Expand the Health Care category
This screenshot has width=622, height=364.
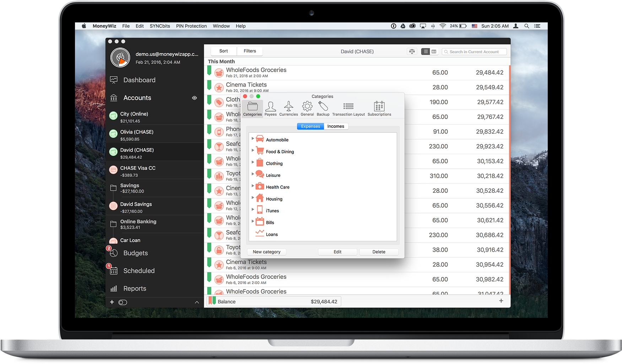(x=253, y=186)
